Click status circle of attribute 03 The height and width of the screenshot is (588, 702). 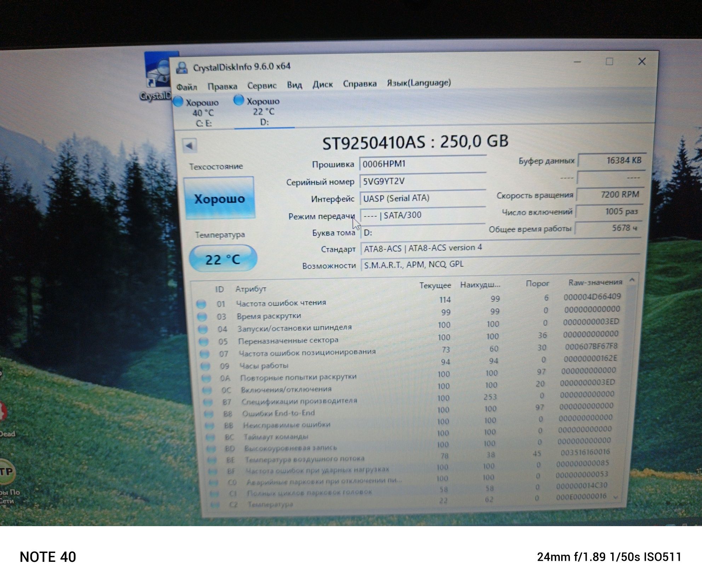click(x=202, y=316)
